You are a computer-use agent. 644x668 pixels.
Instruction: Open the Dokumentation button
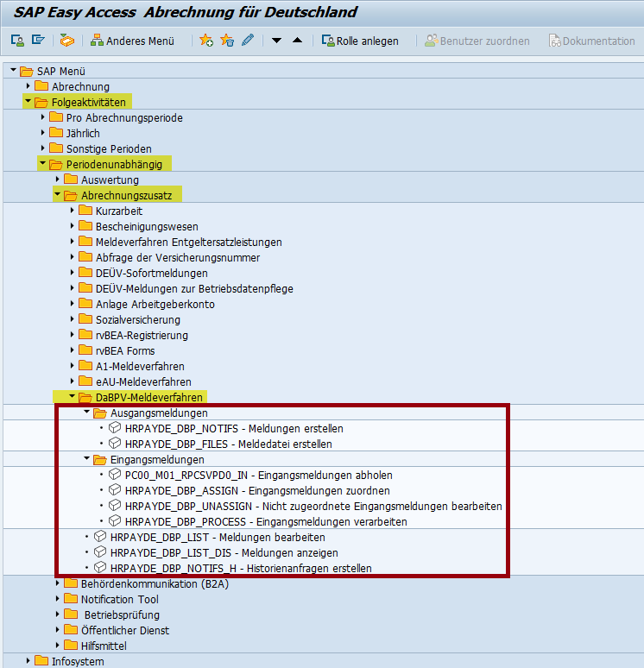coord(591,41)
